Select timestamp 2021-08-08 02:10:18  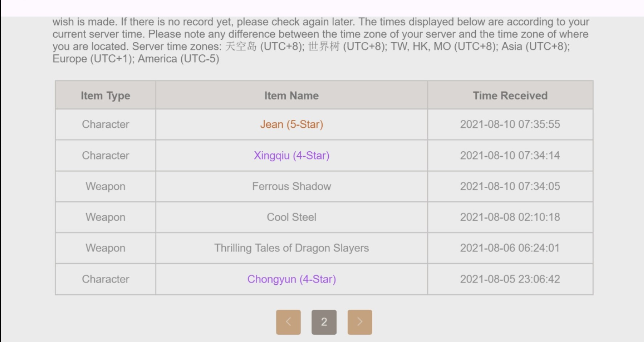(x=510, y=217)
